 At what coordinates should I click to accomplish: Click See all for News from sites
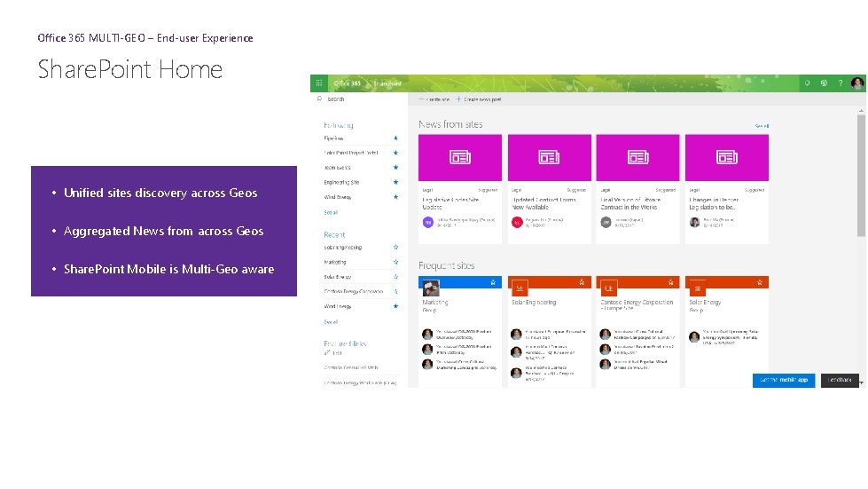(762, 126)
